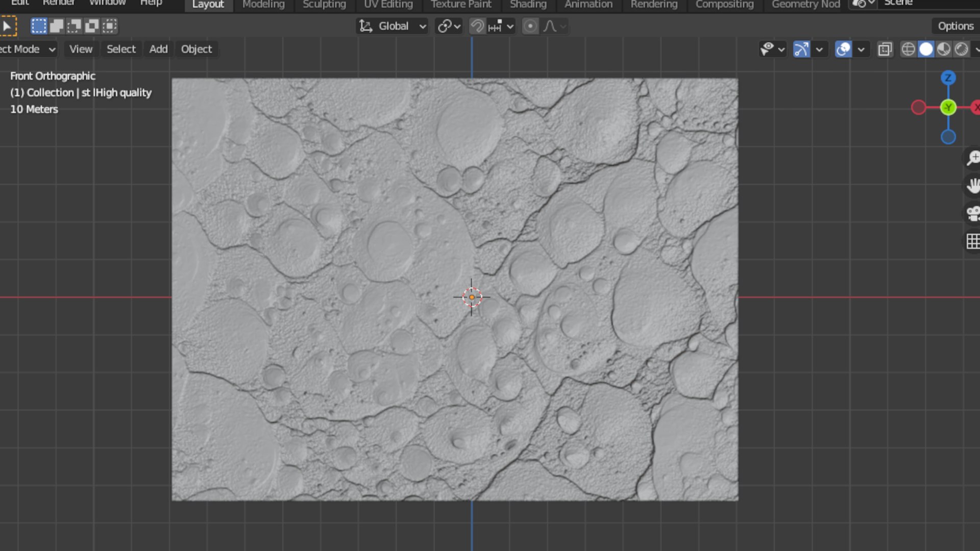Viewport: 980px width, 551px height.
Task: Click the Scene name field
Action: coord(930,4)
